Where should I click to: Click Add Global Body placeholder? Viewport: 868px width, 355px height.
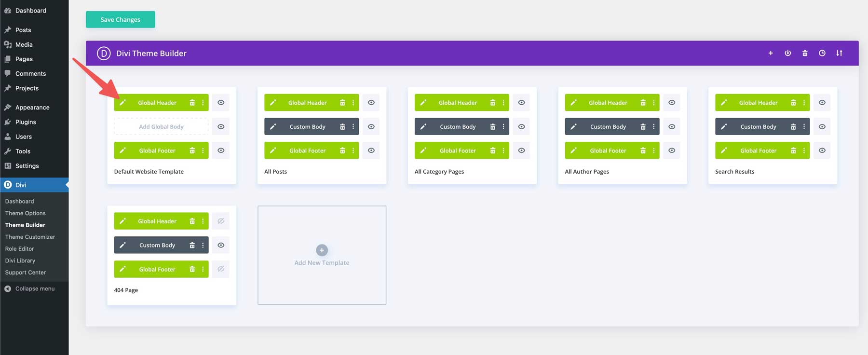(161, 127)
